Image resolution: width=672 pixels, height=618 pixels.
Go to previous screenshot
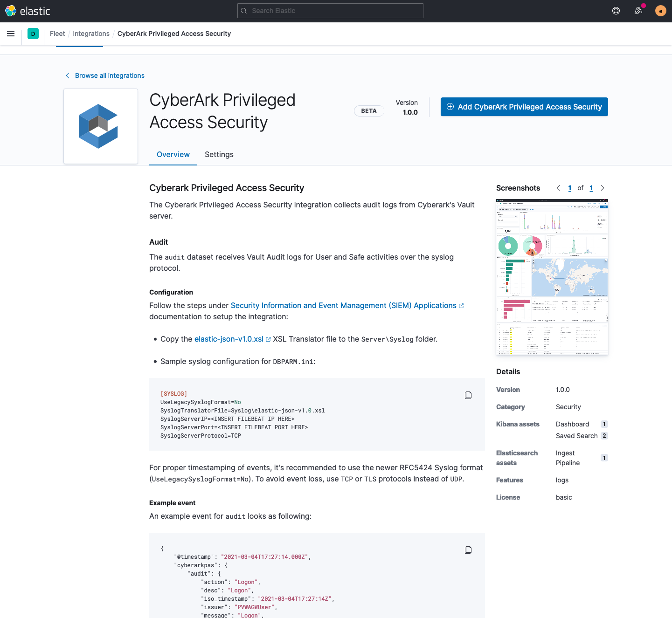pyautogui.click(x=558, y=188)
